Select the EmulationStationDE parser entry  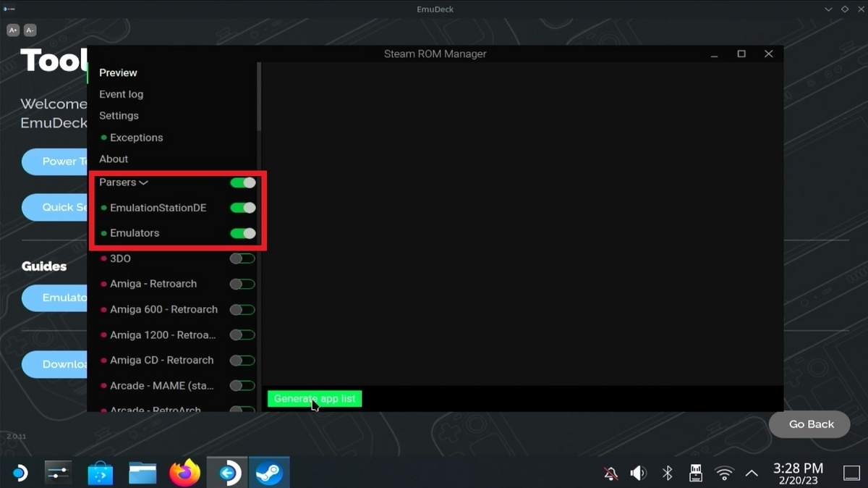coord(158,208)
